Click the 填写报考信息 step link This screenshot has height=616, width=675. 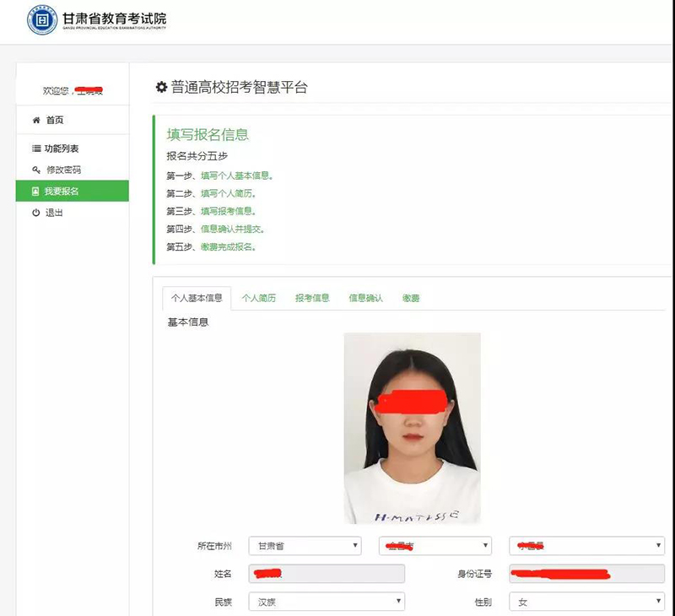click(228, 211)
